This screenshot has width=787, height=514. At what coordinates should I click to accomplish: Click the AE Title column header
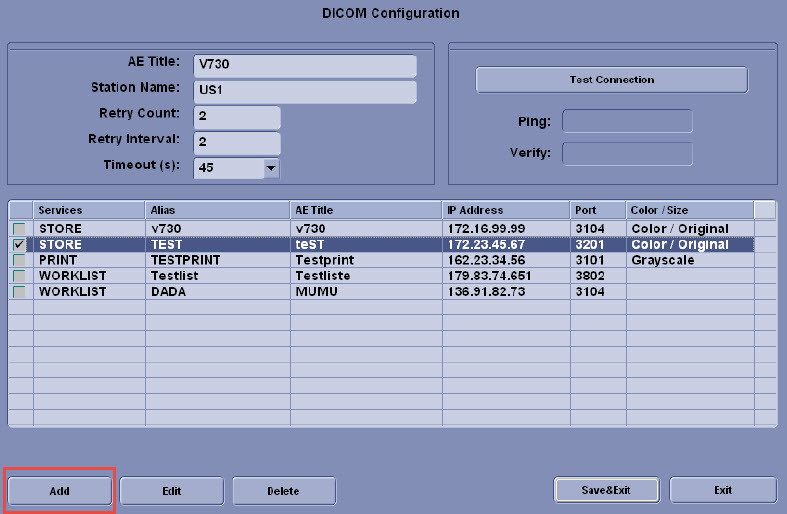click(365, 210)
